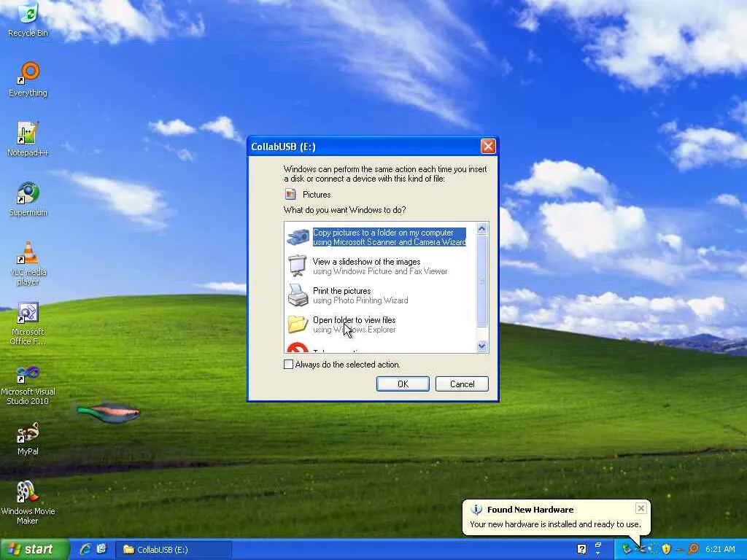Open the Recycle Bin desktop icon
The height and width of the screenshot is (560, 747).
pos(28,19)
